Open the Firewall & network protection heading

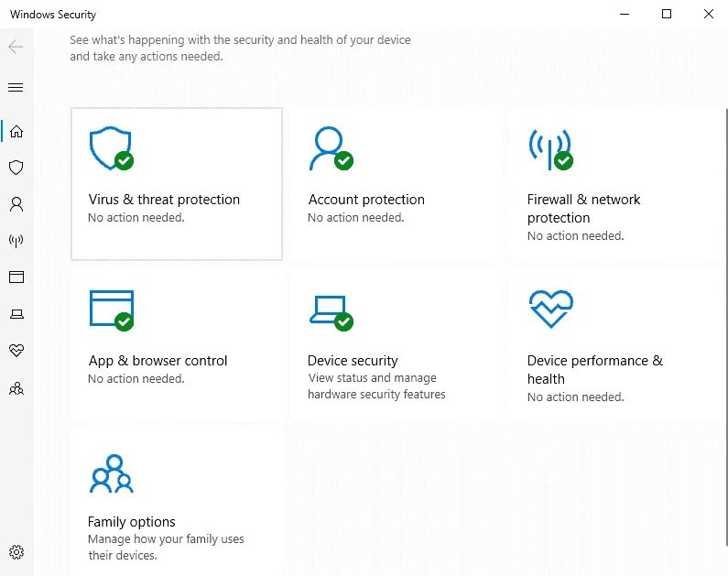583,209
